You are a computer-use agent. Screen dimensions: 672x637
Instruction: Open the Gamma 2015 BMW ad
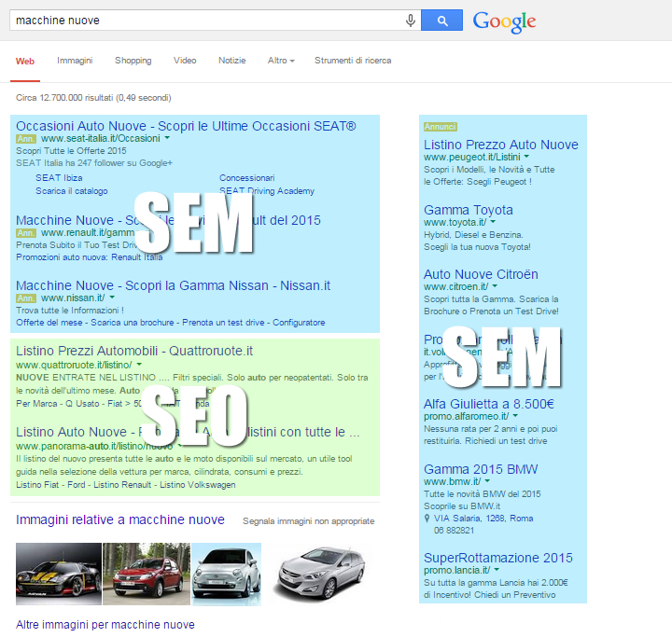click(x=481, y=469)
